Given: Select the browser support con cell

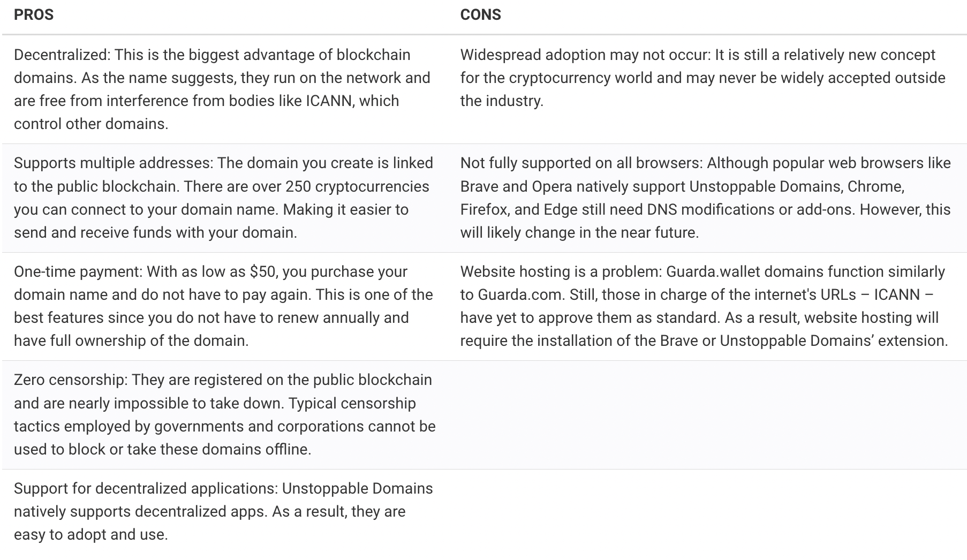Looking at the screenshot, I should 705,198.
